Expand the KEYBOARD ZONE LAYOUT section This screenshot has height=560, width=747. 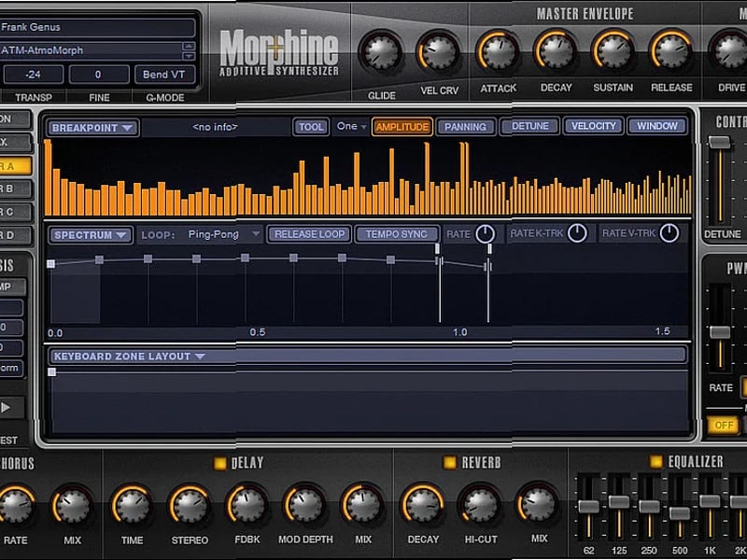(x=126, y=356)
